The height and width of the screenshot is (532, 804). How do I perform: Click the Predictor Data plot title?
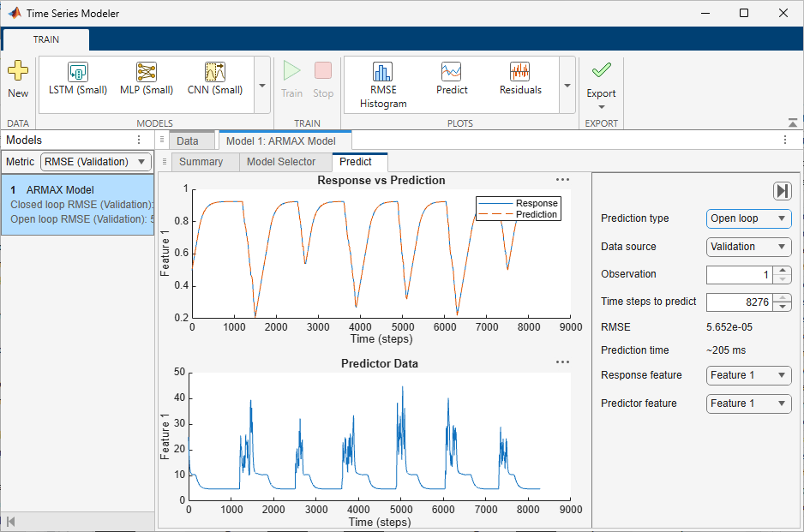380,363
